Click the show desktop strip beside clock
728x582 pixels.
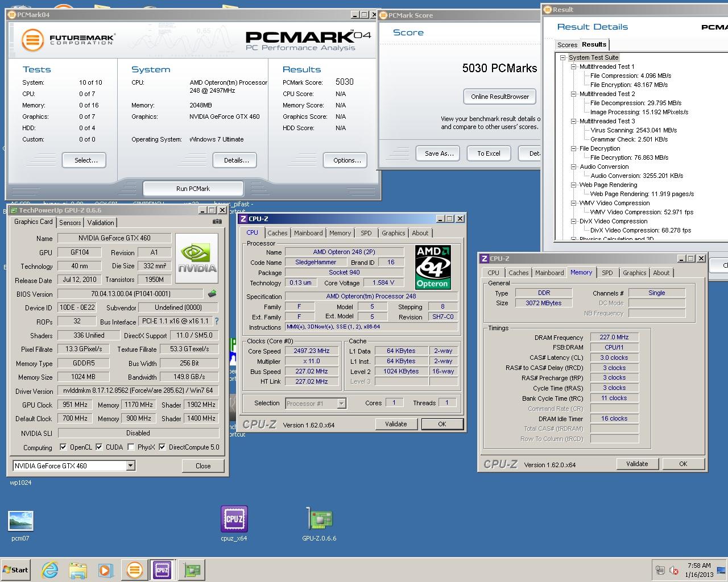coord(722,570)
